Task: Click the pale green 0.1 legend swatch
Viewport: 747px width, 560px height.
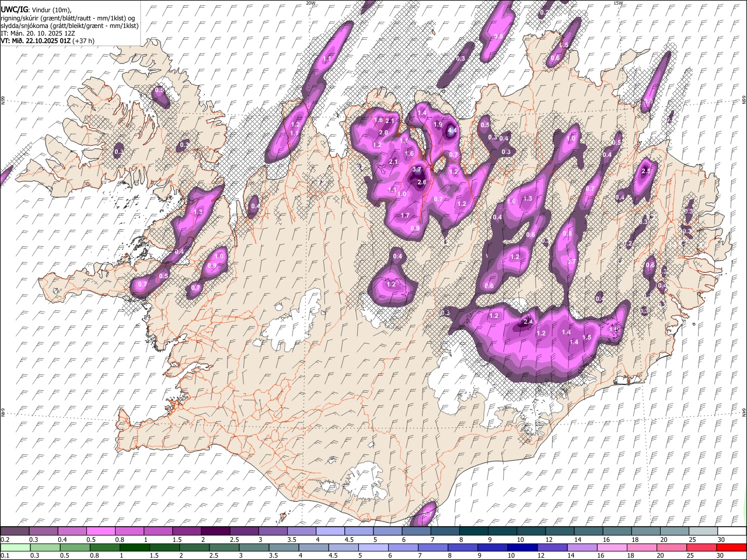Action: click(x=15, y=548)
